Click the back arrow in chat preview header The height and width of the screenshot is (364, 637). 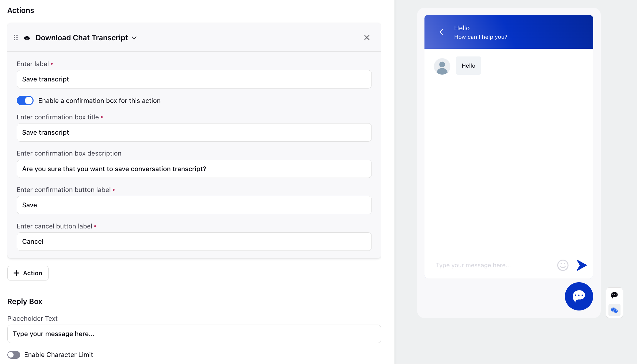441,32
